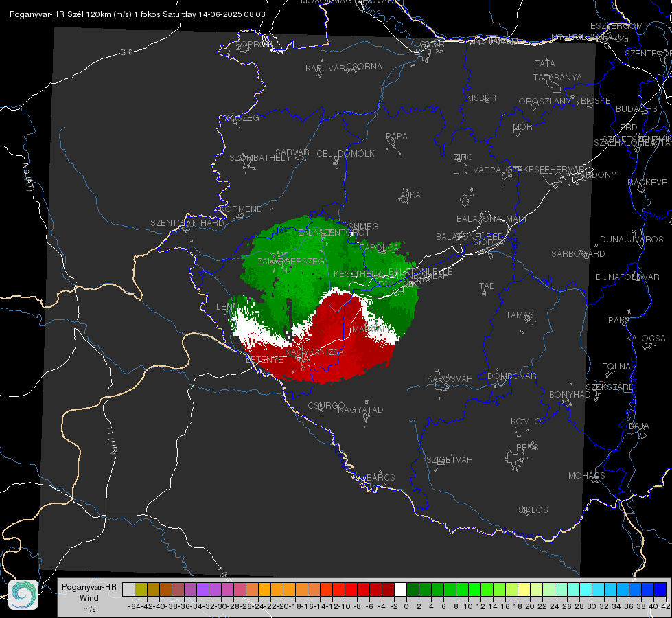This screenshot has height=618, width=672.
Task: Pick the darkest green swatch between 0 and 2
Action: 413,590
